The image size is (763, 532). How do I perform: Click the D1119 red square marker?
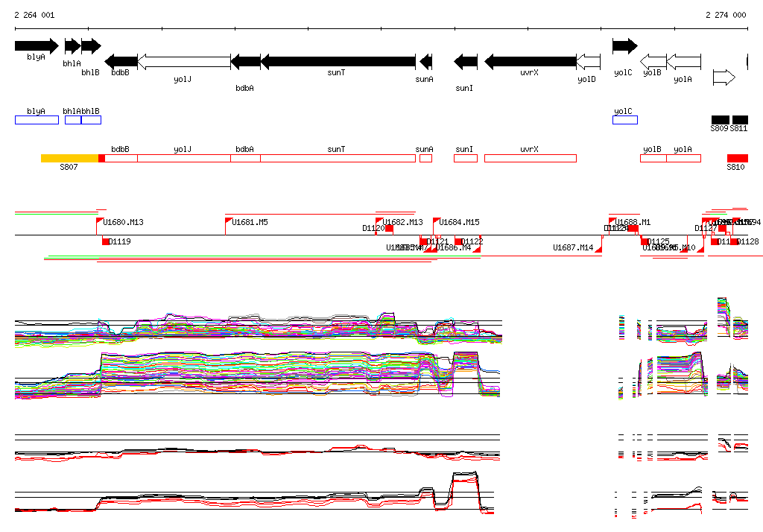click(x=106, y=241)
